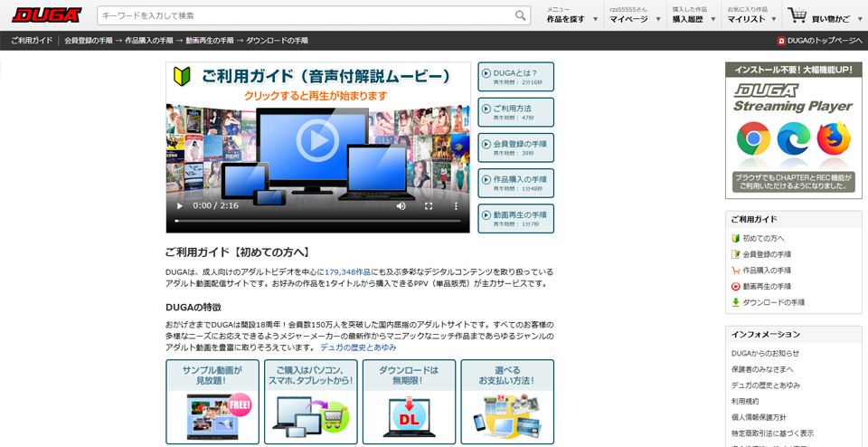Click the Chrome browser icon in banner
Viewport: 868px width, 447px height.
(753, 138)
